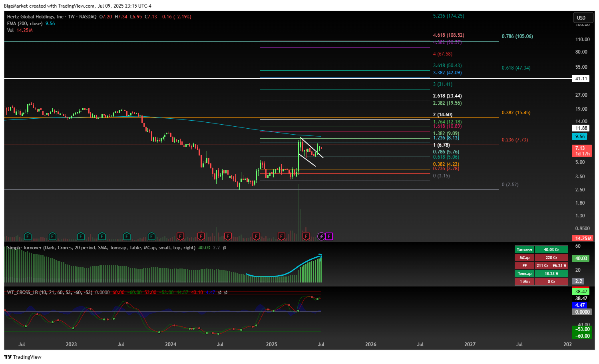Click the 2027 label on the time axis

(470, 344)
